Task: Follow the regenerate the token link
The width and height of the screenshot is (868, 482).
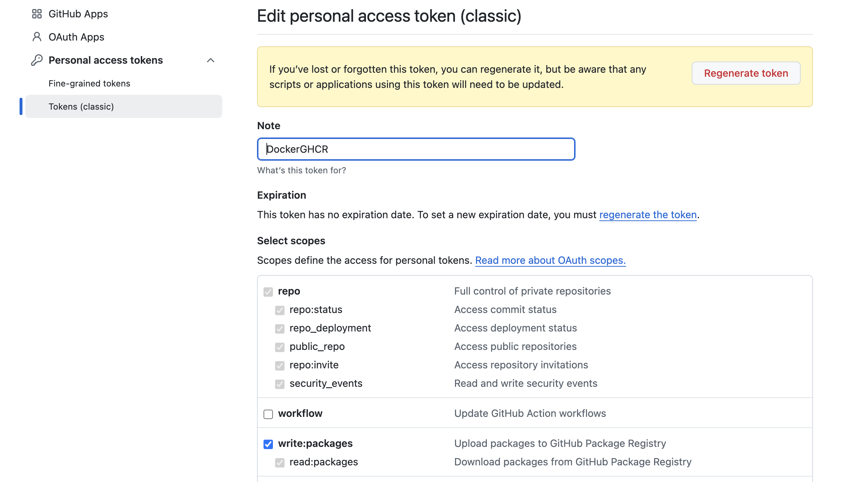Action: click(x=648, y=215)
